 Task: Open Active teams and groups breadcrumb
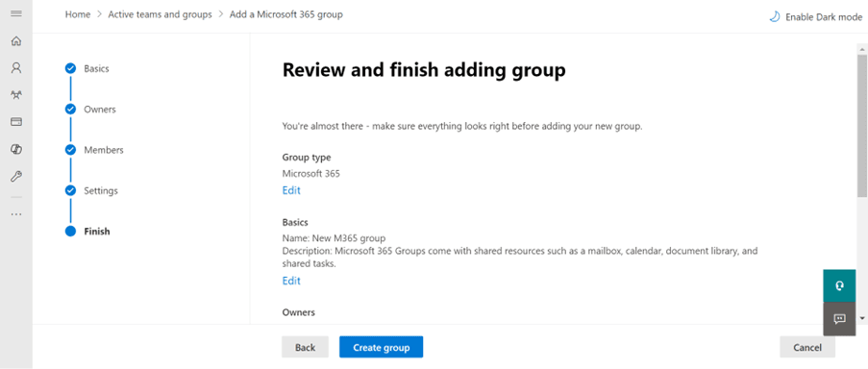160,14
